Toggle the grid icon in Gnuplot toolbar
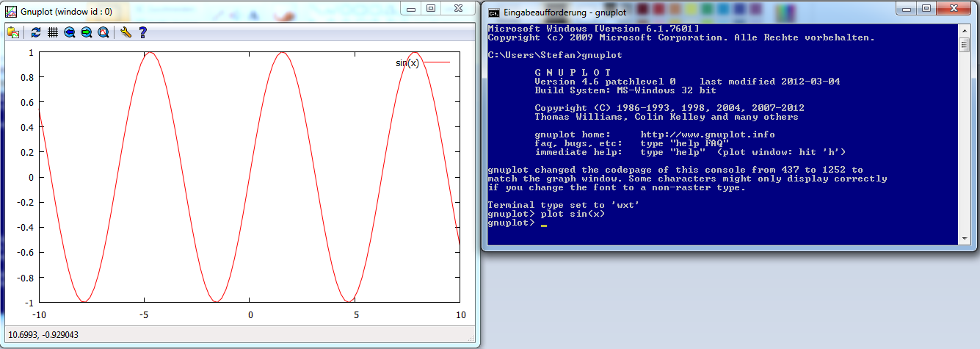This screenshot has height=349, width=980. click(x=53, y=32)
